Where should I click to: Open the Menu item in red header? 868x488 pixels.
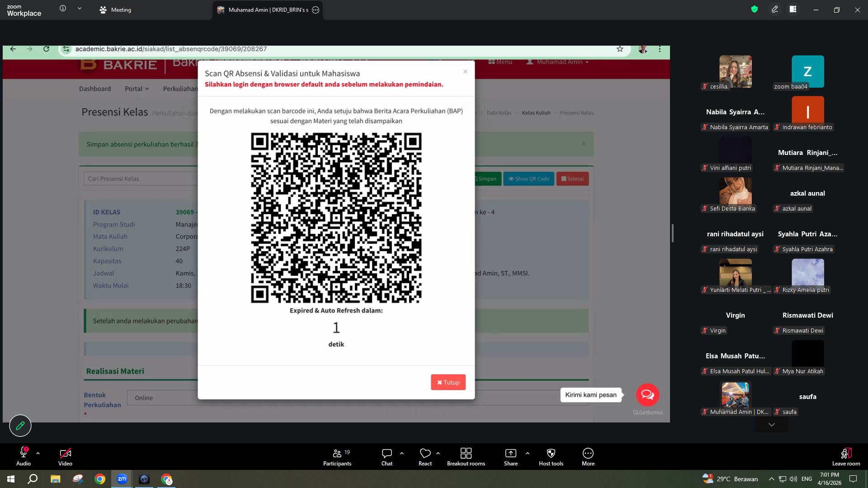(x=500, y=62)
